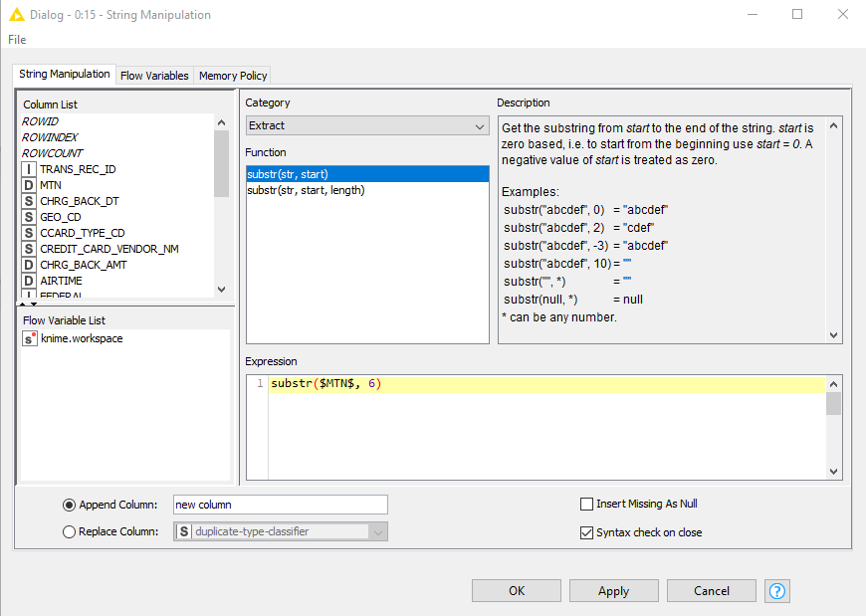
Task: Open the File menu
Action: (17, 40)
